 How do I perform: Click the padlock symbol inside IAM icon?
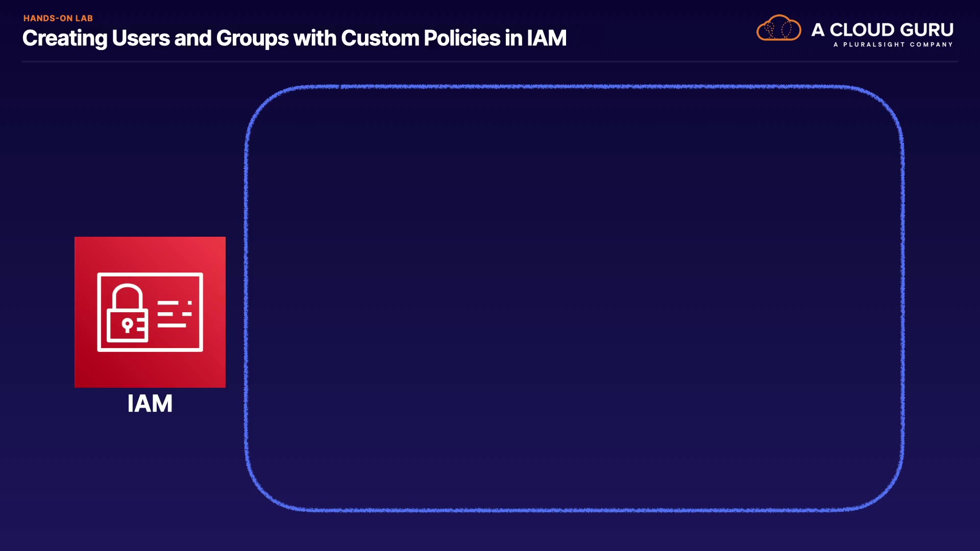coord(127,313)
